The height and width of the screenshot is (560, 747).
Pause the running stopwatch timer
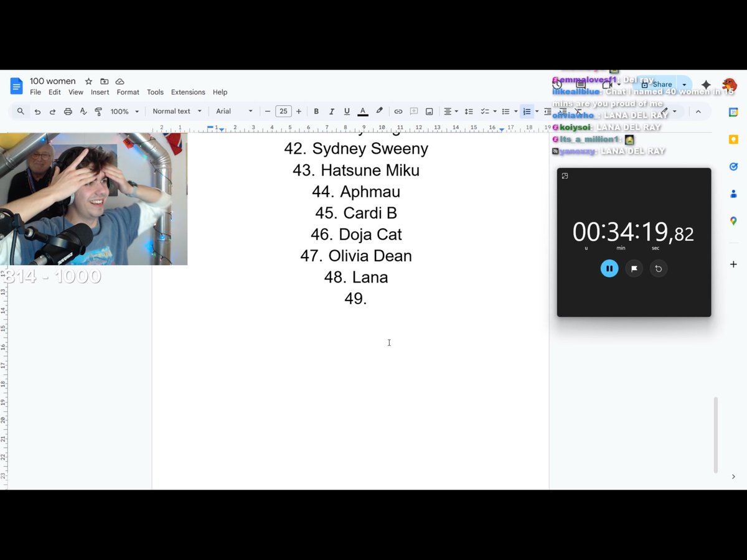point(609,268)
